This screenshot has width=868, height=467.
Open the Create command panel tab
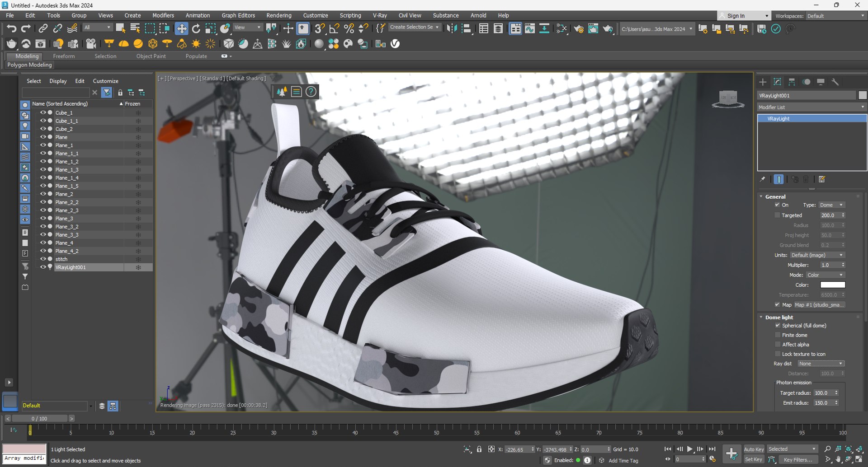763,82
